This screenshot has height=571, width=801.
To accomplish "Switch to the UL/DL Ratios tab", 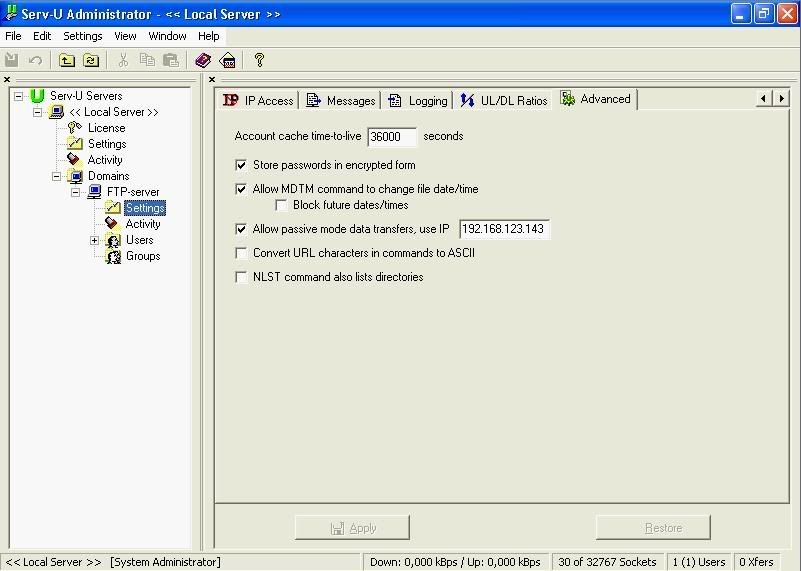I will point(504,100).
